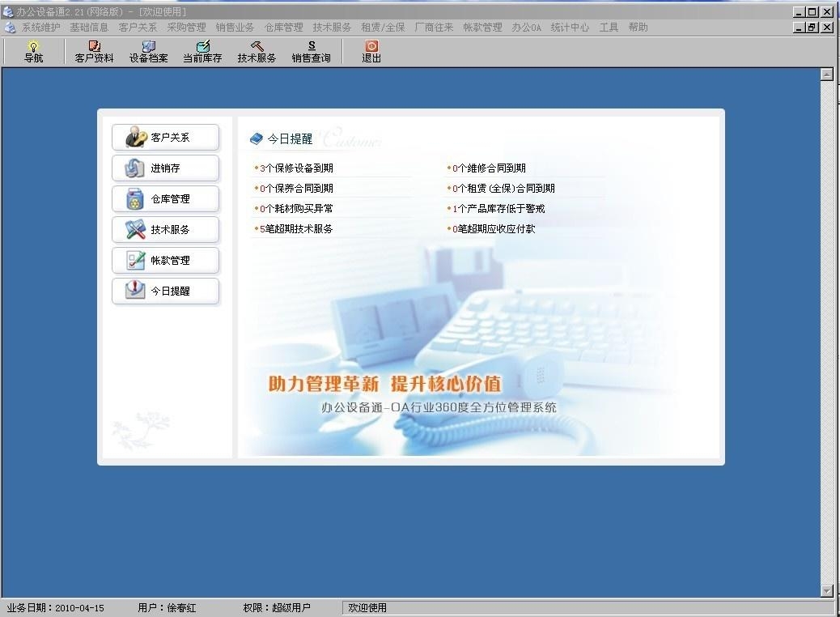The image size is (840, 617).
Task: Click 权限：超级用户 in the status bar
Action: (277, 608)
